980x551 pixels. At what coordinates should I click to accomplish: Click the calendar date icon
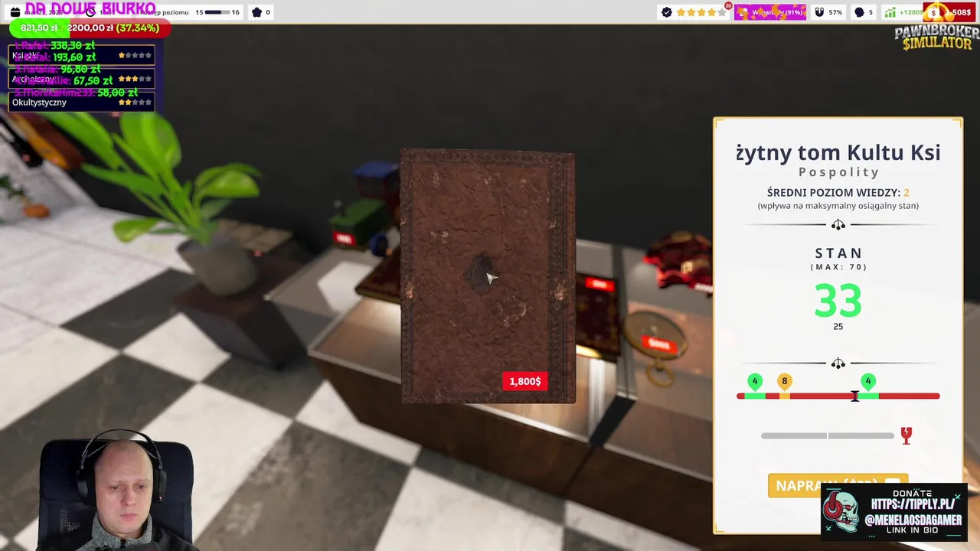pyautogui.click(x=15, y=12)
